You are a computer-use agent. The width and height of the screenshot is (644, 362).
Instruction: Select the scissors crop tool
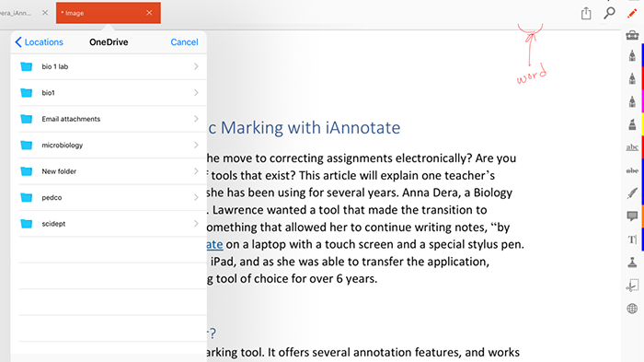point(632,286)
